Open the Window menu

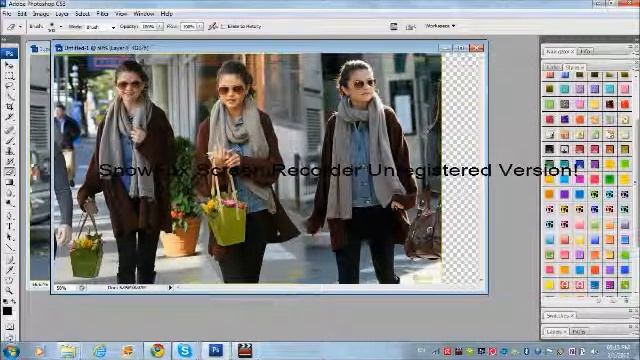pyautogui.click(x=144, y=14)
